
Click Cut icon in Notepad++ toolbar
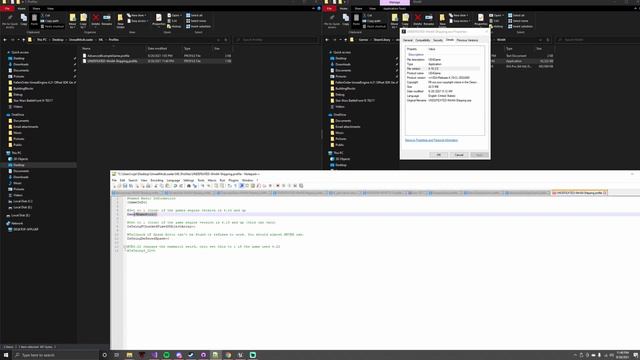[x=156, y=186]
